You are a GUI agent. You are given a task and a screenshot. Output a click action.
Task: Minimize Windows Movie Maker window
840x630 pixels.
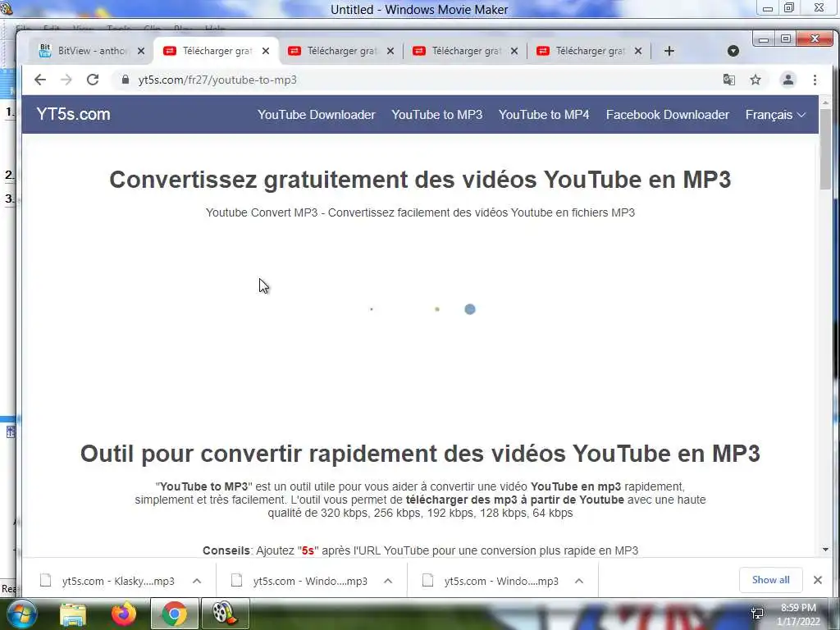pos(768,8)
